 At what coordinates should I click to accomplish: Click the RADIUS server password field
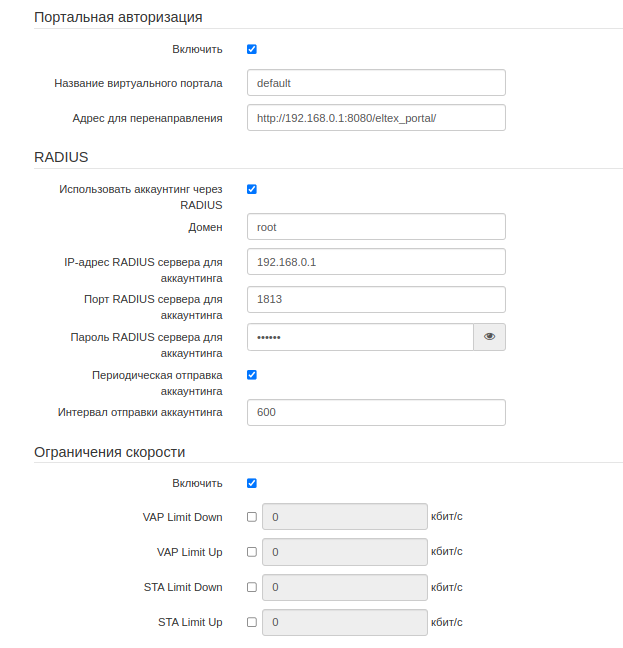pyautogui.click(x=360, y=337)
